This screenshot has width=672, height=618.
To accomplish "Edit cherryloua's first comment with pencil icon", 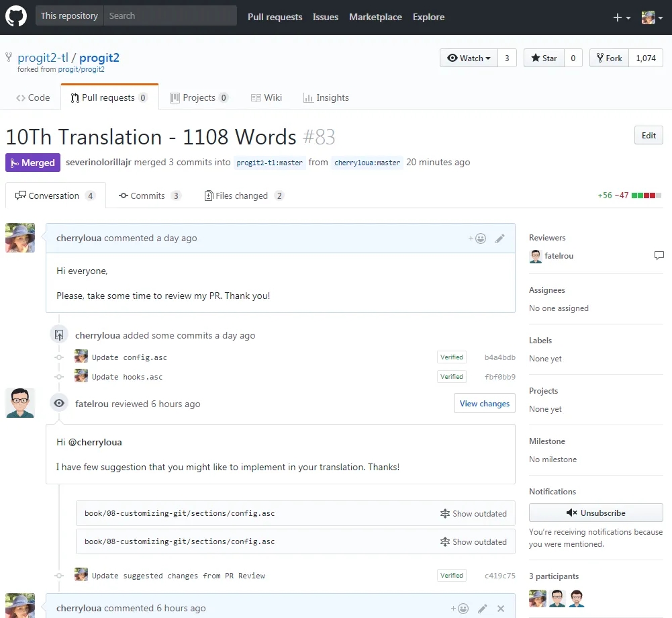I will point(499,238).
